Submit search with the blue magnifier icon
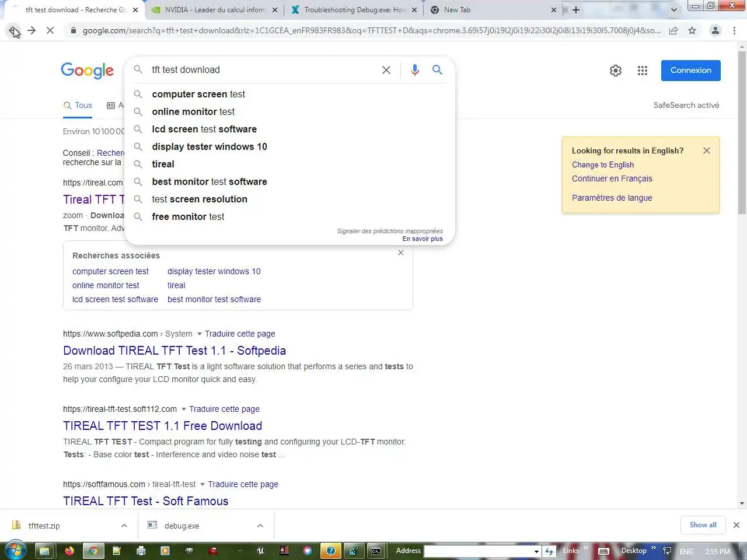 point(437,70)
